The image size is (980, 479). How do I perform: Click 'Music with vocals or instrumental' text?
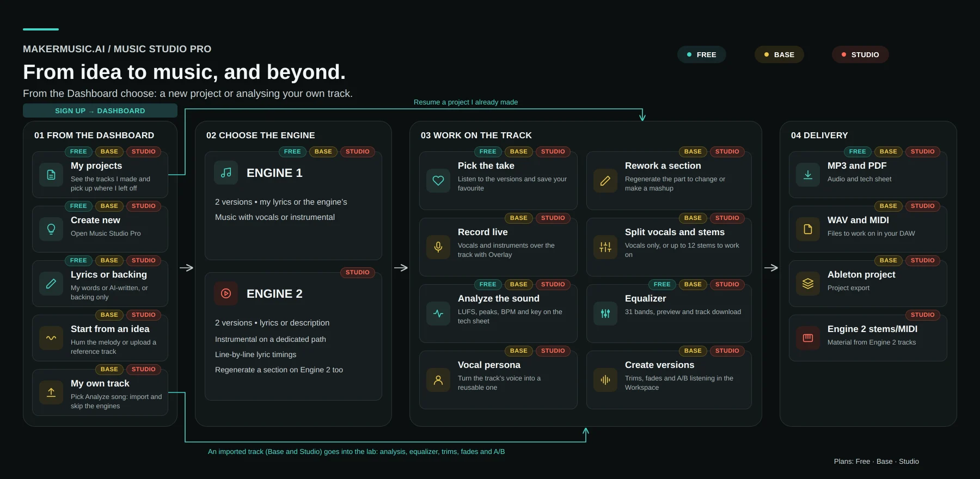pos(275,217)
